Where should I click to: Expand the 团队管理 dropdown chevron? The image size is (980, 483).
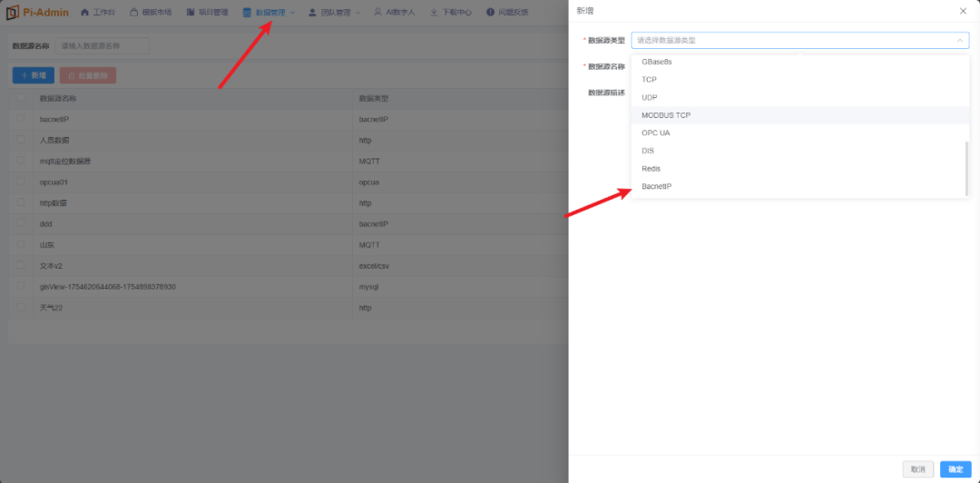[358, 13]
